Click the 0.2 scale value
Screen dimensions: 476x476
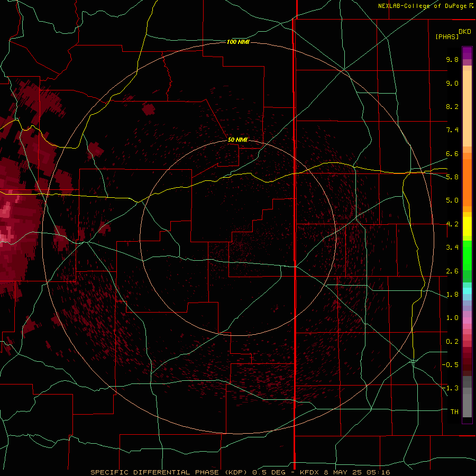click(452, 342)
